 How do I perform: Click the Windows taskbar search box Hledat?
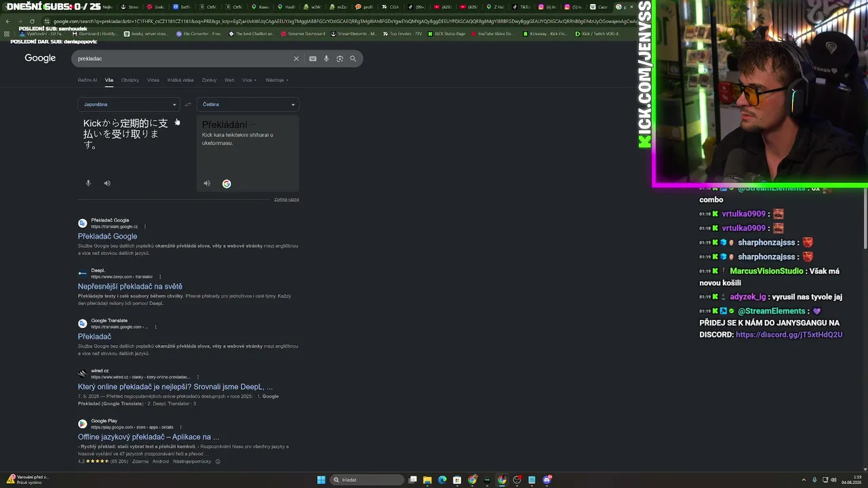(368, 480)
